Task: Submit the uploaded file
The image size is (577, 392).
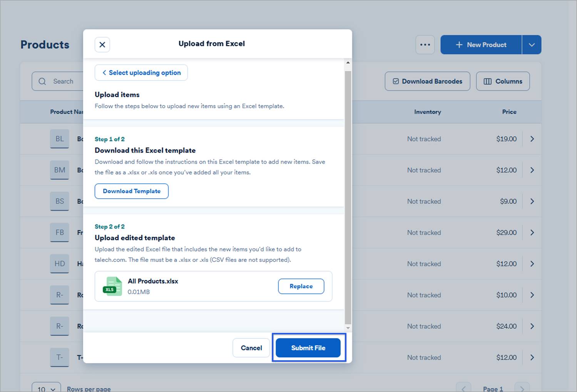Action: click(x=308, y=348)
